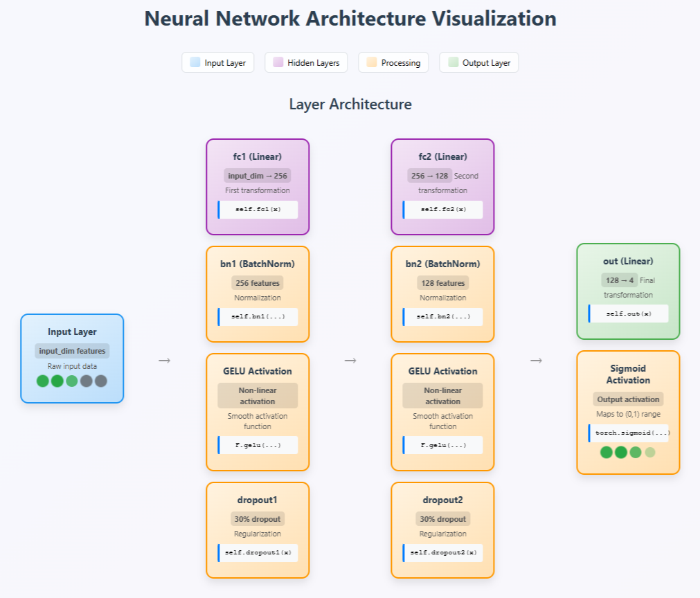
Task: Click the arrow between fc1 and fc2 columns
Action: [x=350, y=360]
